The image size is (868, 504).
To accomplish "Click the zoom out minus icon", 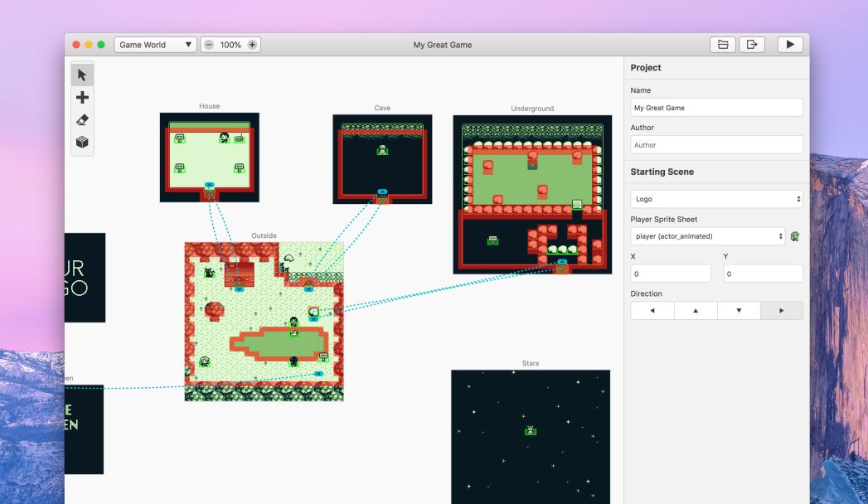I will click(209, 45).
